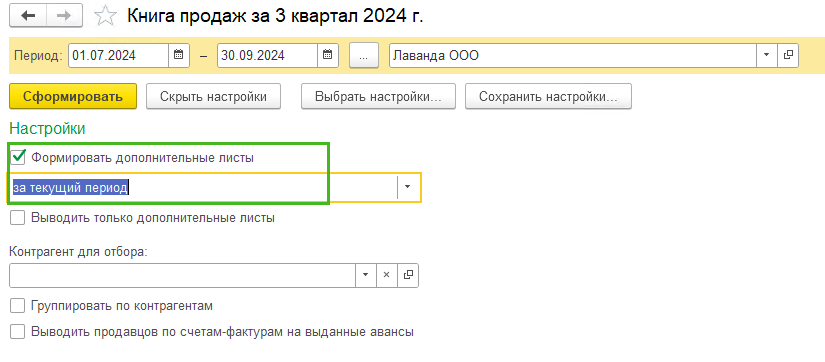The image size is (825, 362).
Task: Clear the Контрагент для отбора field
Action: point(386,275)
